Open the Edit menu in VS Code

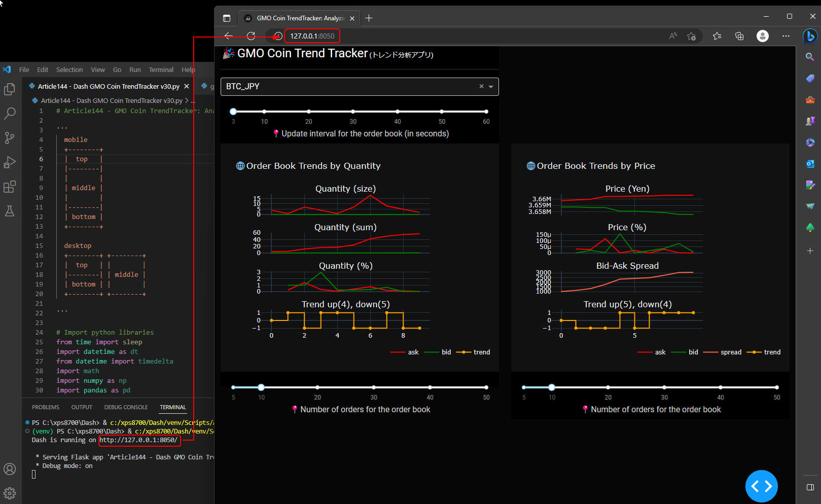tap(43, 69)
